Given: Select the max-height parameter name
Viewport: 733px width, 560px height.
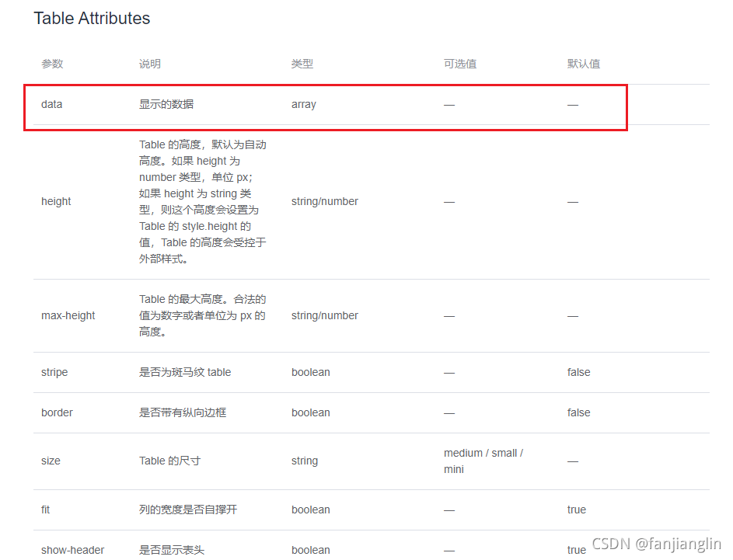Looking at the screenshot, I should pos(68,315).
